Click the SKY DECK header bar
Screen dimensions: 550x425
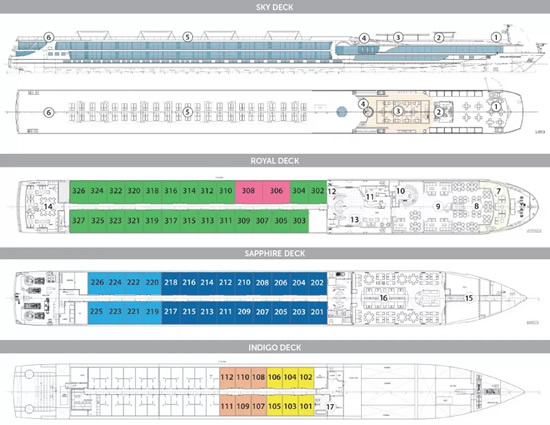[275, 7]
